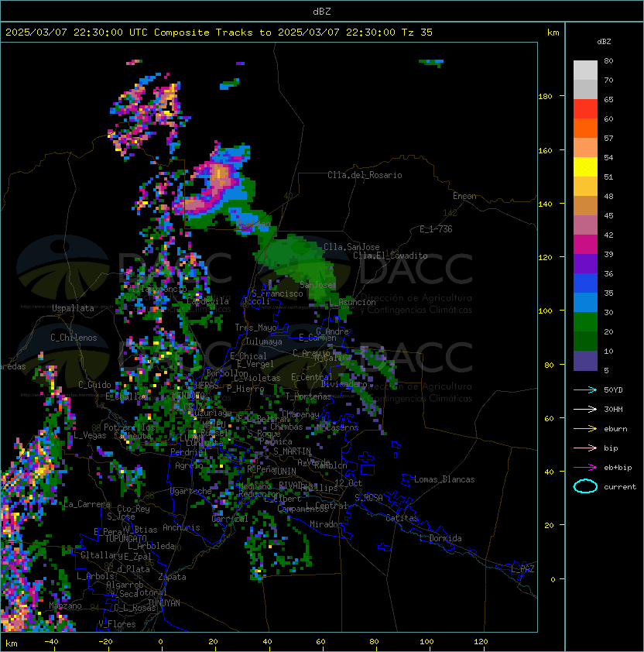Select the TUNUYAN town label
The image size is (644, 652).
coord(164,602)
